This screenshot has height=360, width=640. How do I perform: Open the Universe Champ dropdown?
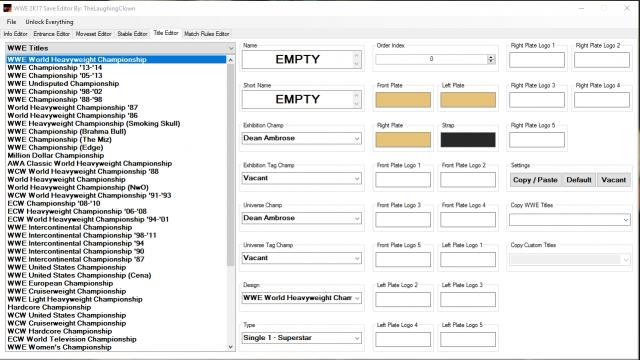(x=302, y=218)
